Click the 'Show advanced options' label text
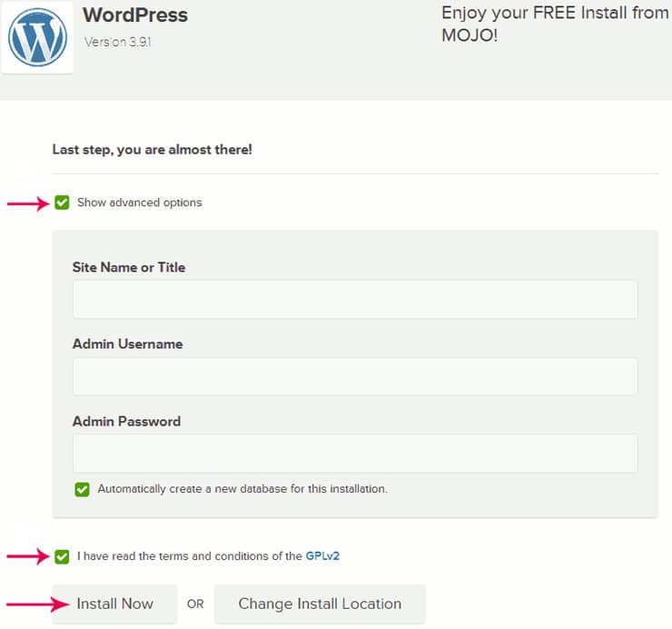 (139, 202)
